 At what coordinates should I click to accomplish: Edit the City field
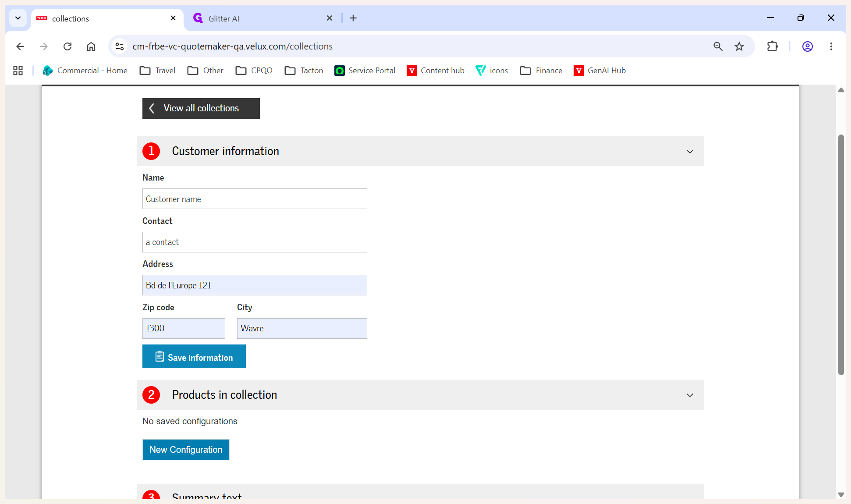[x=302, y=328]
